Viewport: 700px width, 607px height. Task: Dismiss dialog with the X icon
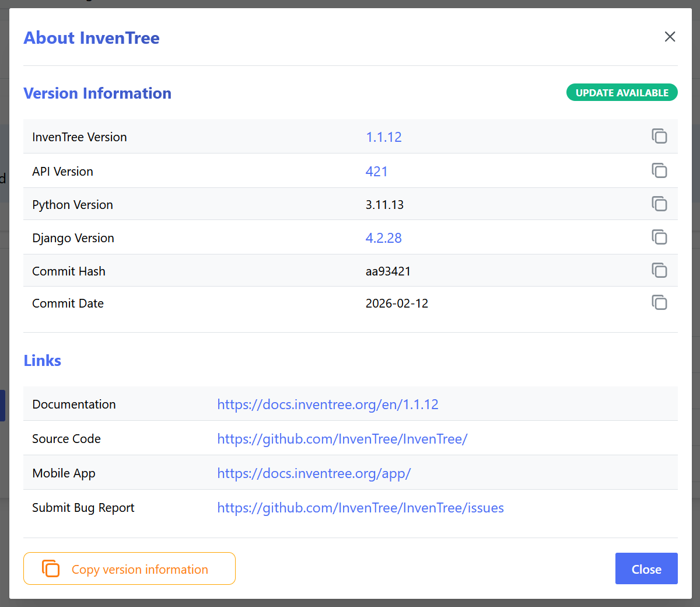670,37
